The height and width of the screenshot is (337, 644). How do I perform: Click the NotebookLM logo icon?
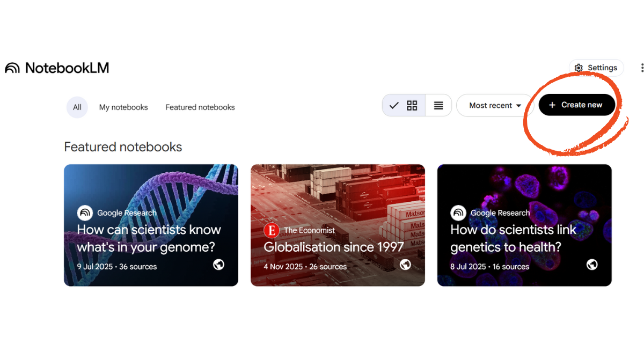click(12, 68)
